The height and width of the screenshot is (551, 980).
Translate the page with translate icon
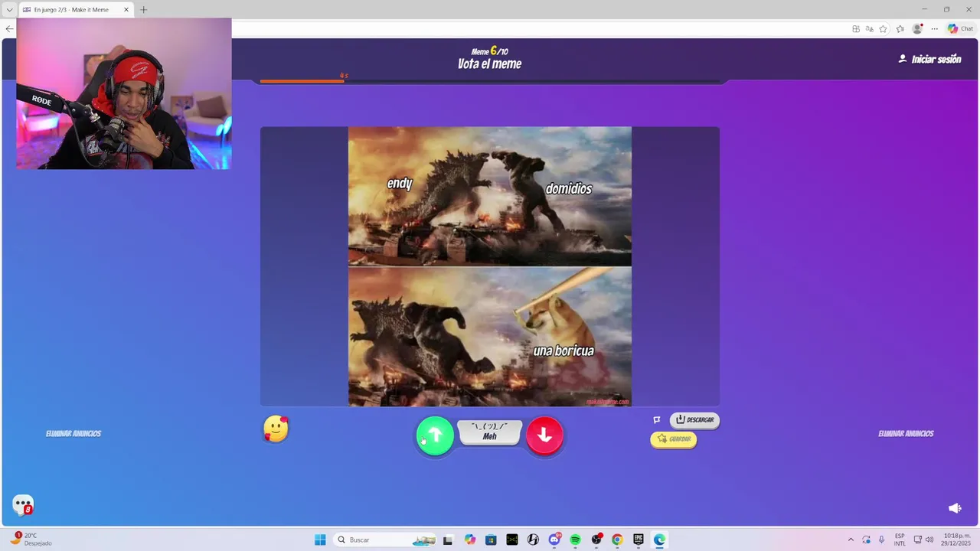click(x=869, y=29)
